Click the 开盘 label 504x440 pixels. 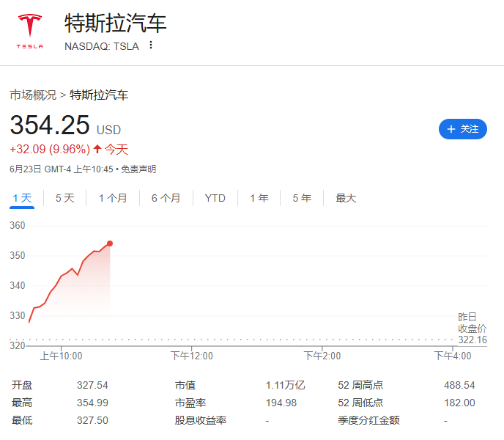(x=22, y=385)
